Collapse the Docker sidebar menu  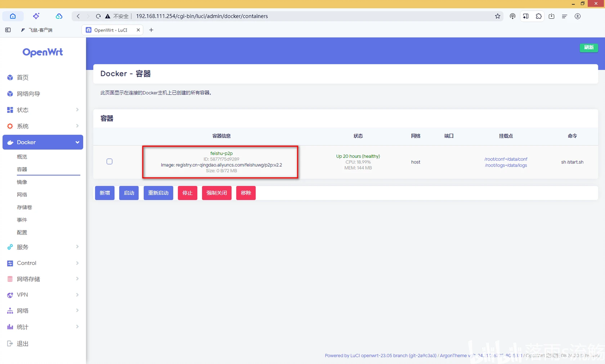(x=43, y=142)
